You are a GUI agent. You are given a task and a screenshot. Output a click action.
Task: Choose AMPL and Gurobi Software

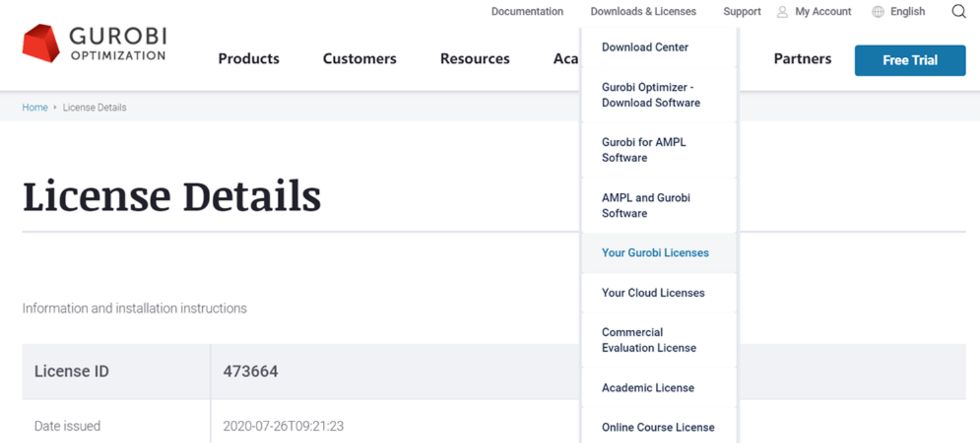click(659, 205)
